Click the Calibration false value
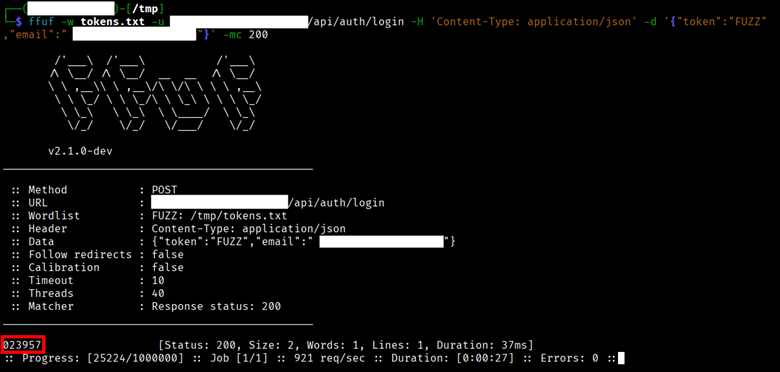Screen dimensions: 780x372 tap(168, 268)
